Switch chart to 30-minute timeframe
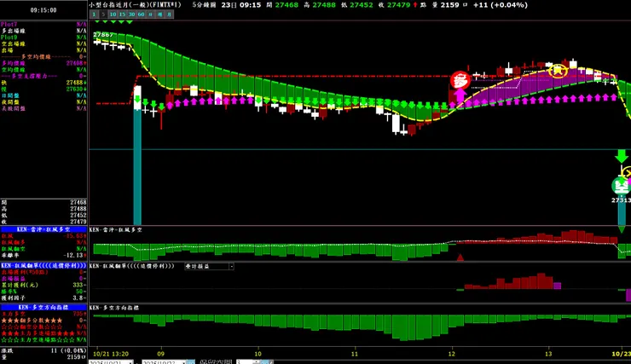 click(x=131, y=14)
